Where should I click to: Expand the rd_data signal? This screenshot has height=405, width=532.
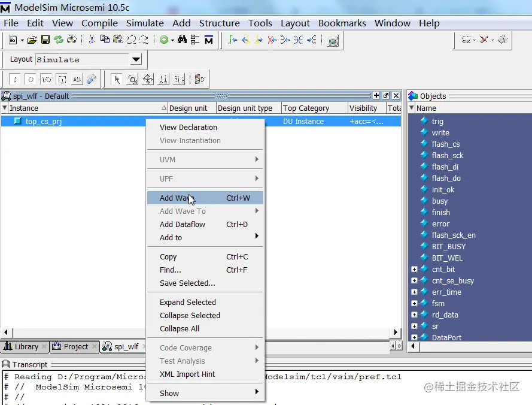414,315
